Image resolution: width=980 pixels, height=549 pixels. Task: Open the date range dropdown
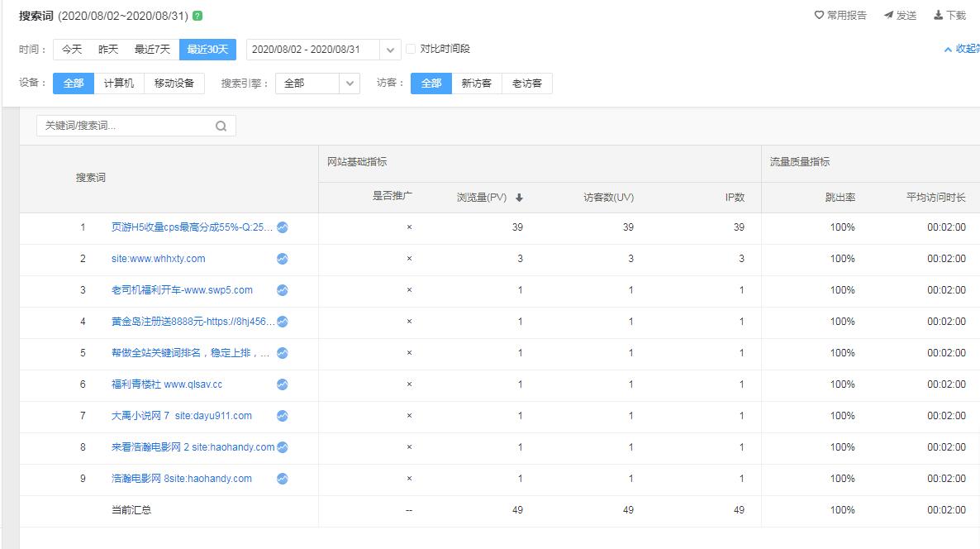pos(391,50)
